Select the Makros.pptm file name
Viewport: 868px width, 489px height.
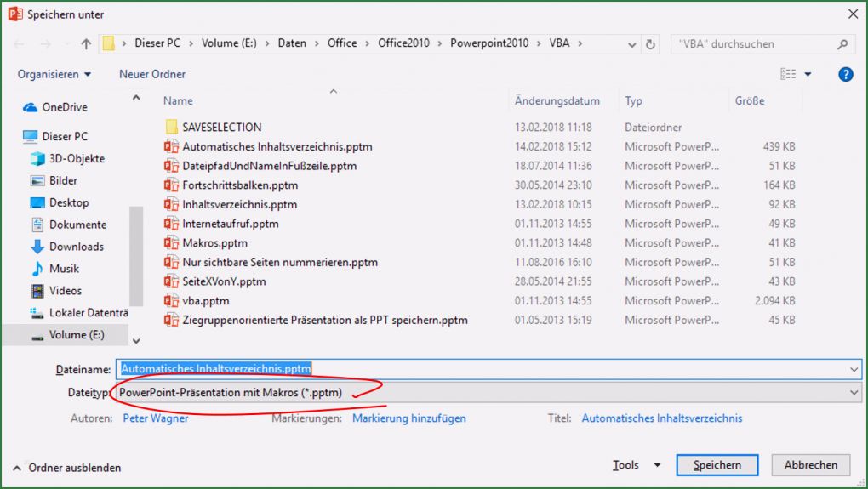[214, 243]
